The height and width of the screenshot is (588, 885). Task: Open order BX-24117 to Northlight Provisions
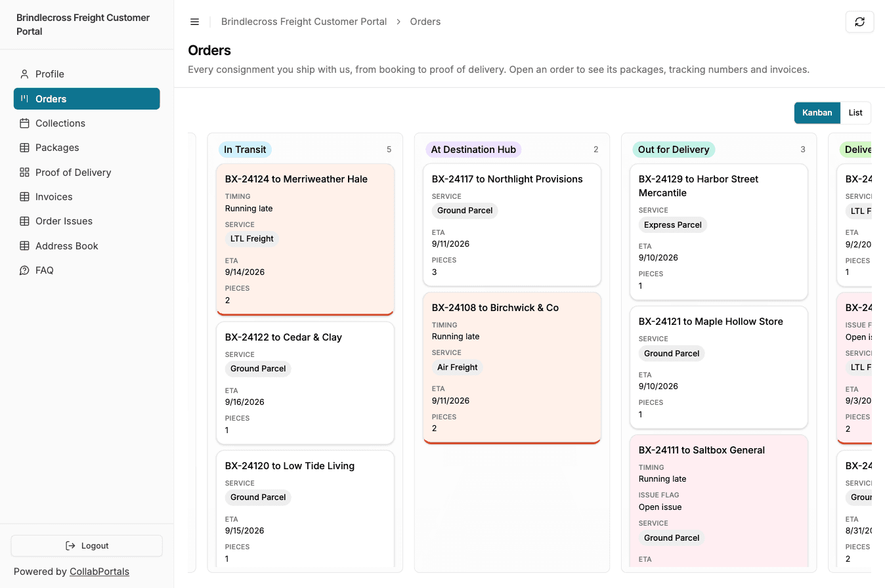pos(512,225)
